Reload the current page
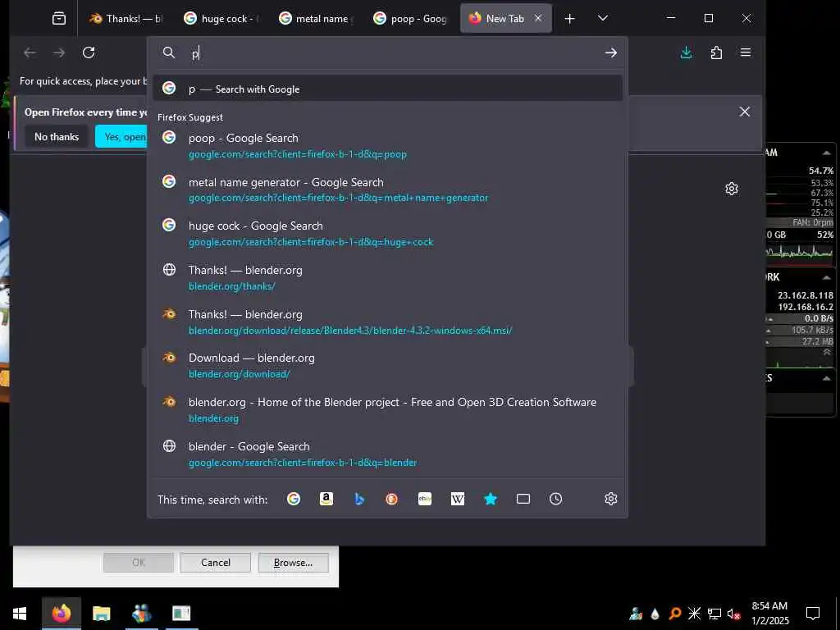The width and height of the screenshot is (840, 630). [x=89, y=52]
